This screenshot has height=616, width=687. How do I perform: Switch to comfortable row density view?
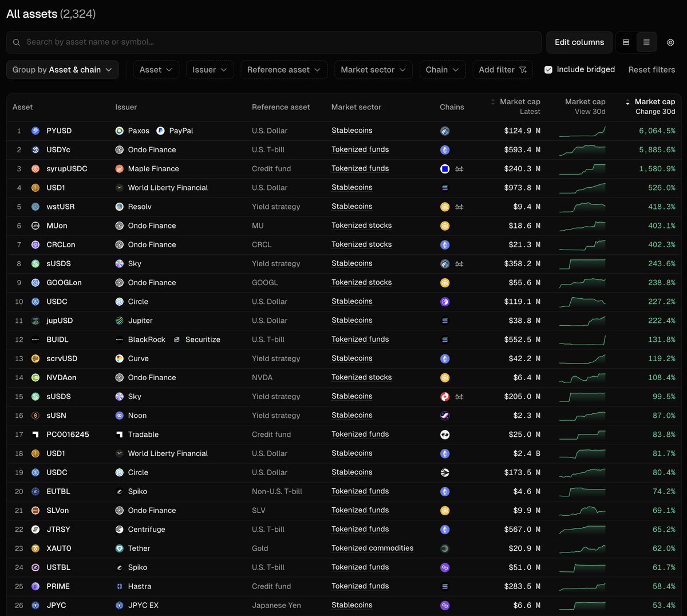click(626, 42)
